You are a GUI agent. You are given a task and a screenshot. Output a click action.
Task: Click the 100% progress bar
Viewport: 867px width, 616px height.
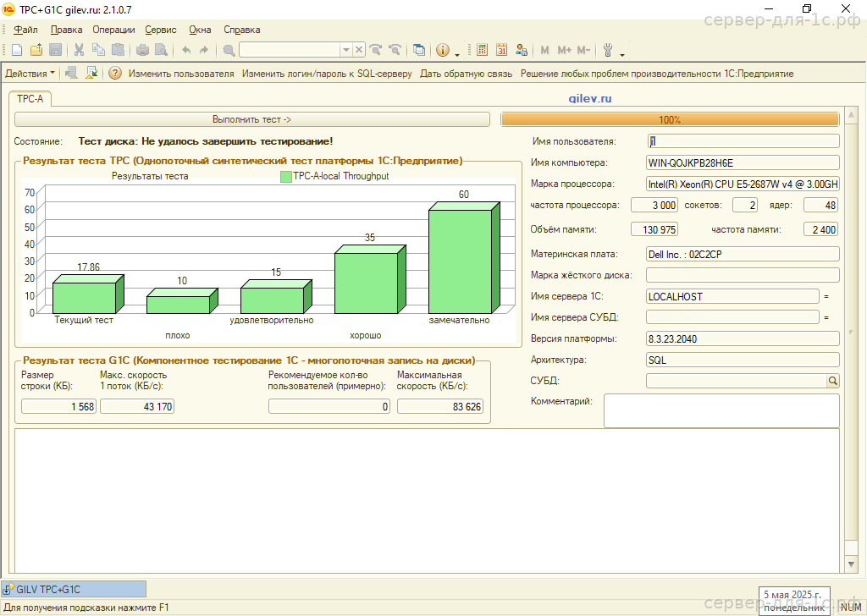click(670, 120)
